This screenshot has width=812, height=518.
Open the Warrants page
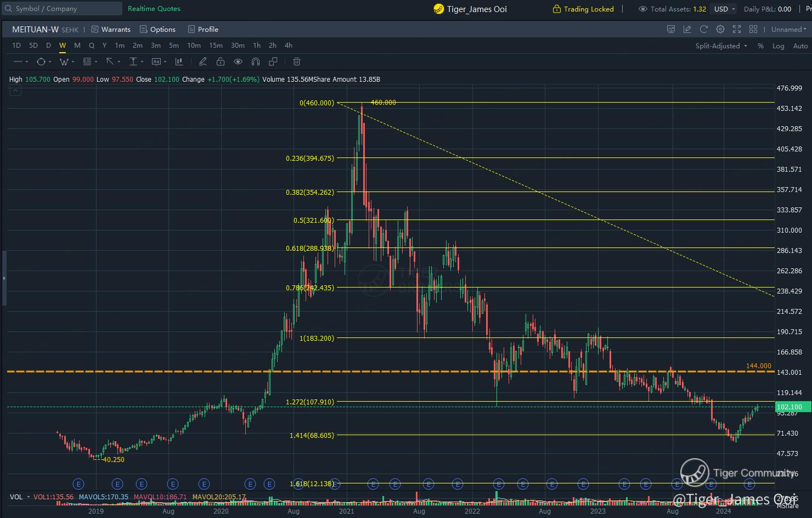point(111,30)
